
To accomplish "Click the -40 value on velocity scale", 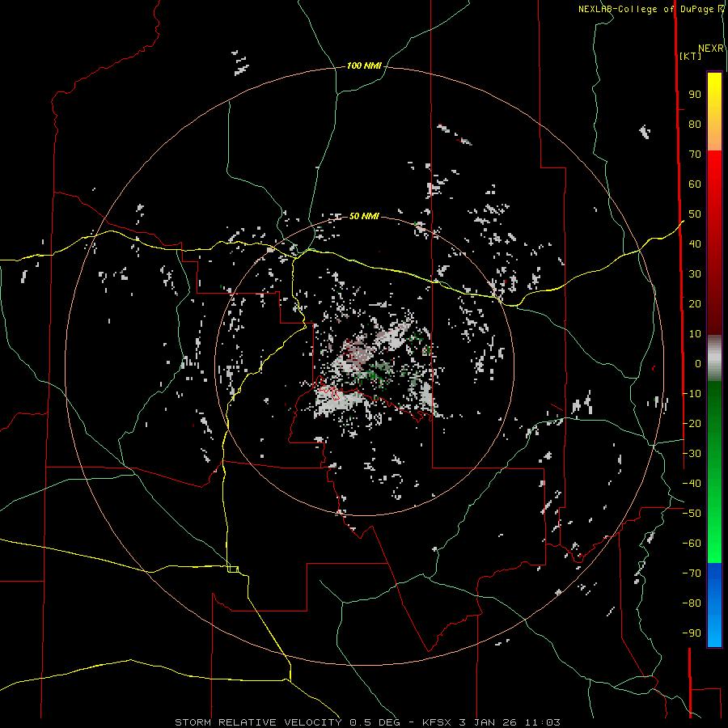I will point(692,484).
